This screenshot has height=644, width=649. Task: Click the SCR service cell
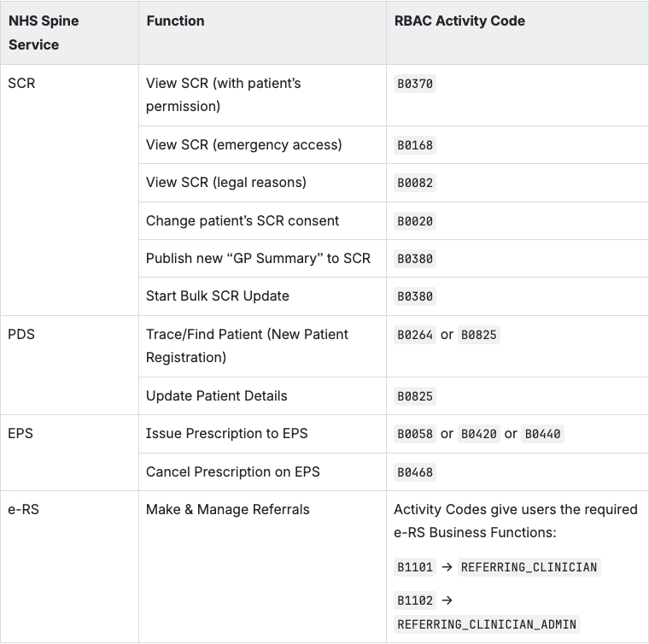coord(21,84)
